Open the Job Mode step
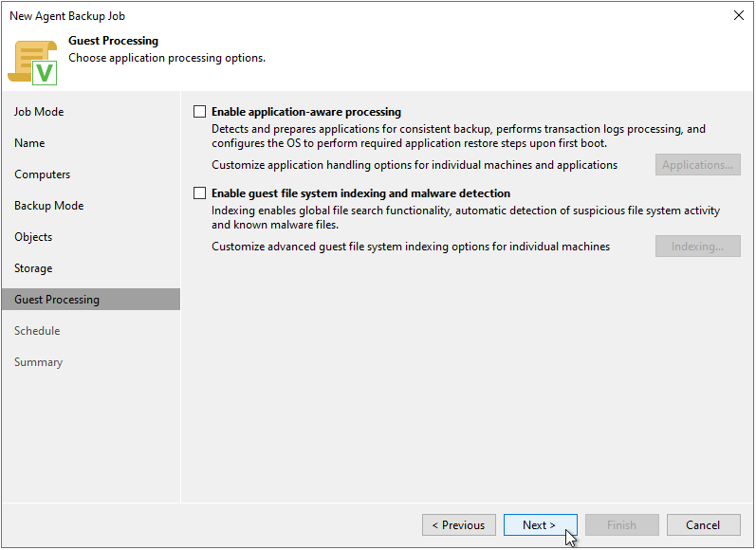This screenshot has width=756, height=550. (39, 112)
